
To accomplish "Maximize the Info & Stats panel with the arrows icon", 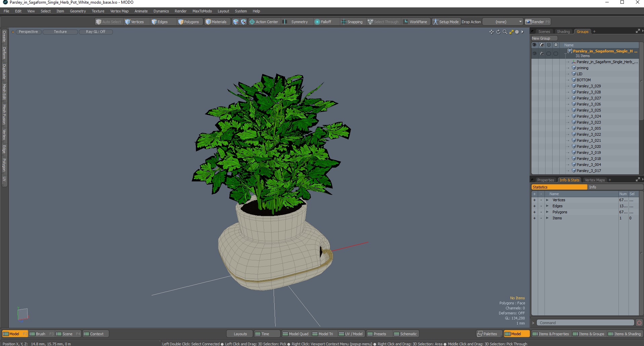I will [x=638, y=180].
